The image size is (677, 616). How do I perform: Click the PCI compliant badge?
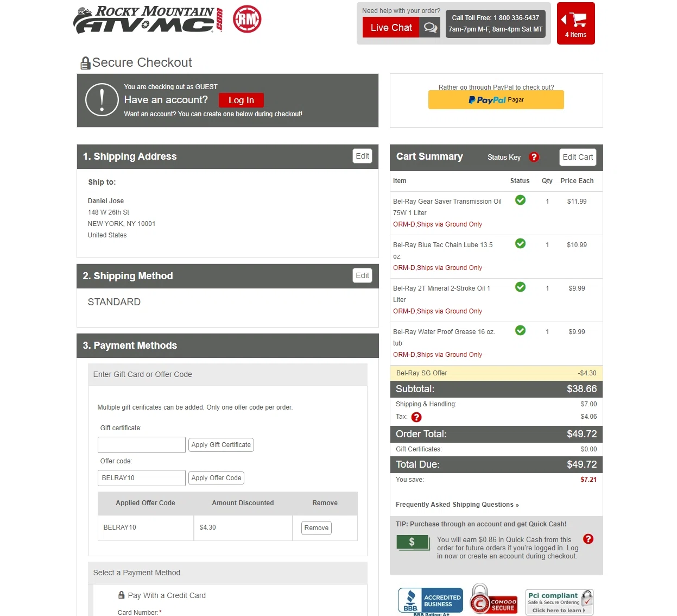(x=559, y=602)
